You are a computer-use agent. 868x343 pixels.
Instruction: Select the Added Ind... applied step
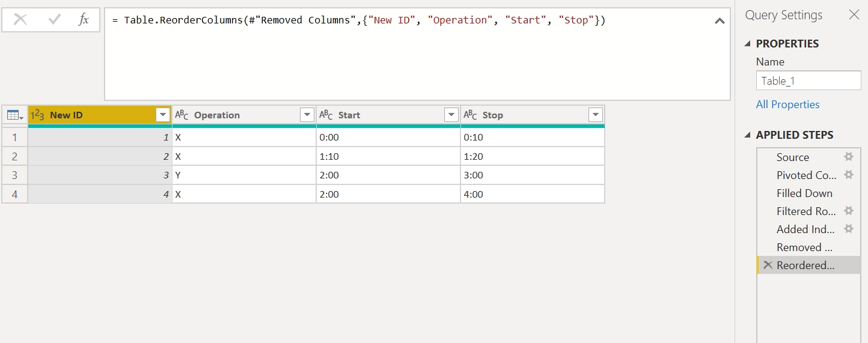coord(808,229)
